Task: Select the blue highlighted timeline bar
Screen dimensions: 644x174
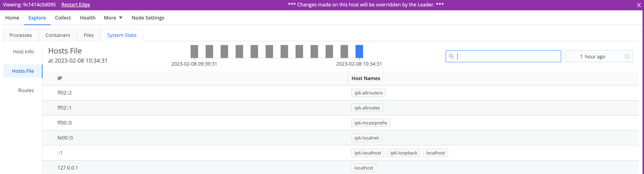Action: coord(359,52)
